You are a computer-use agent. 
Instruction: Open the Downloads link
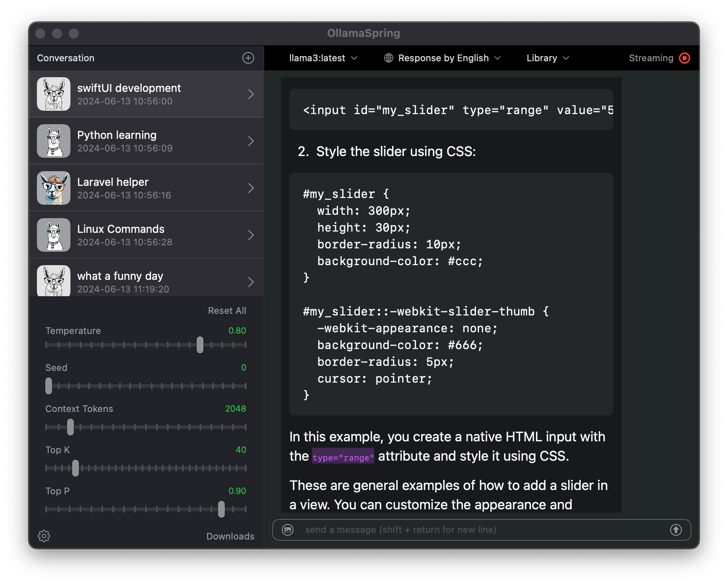coord(230,536)
